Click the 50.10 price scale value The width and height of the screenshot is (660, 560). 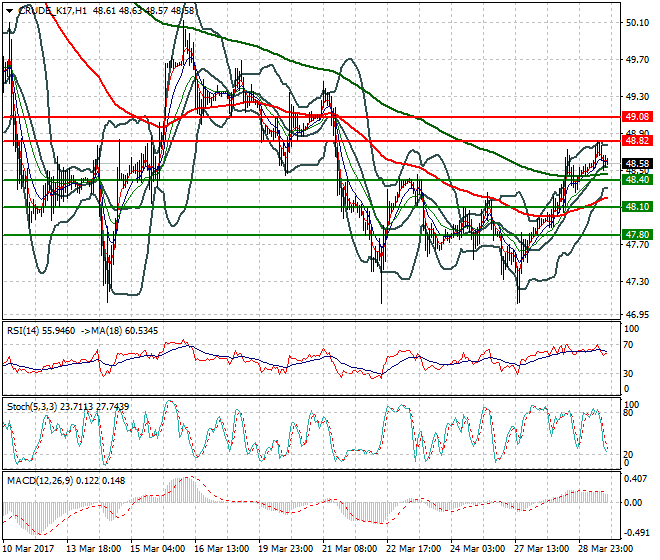637,23
